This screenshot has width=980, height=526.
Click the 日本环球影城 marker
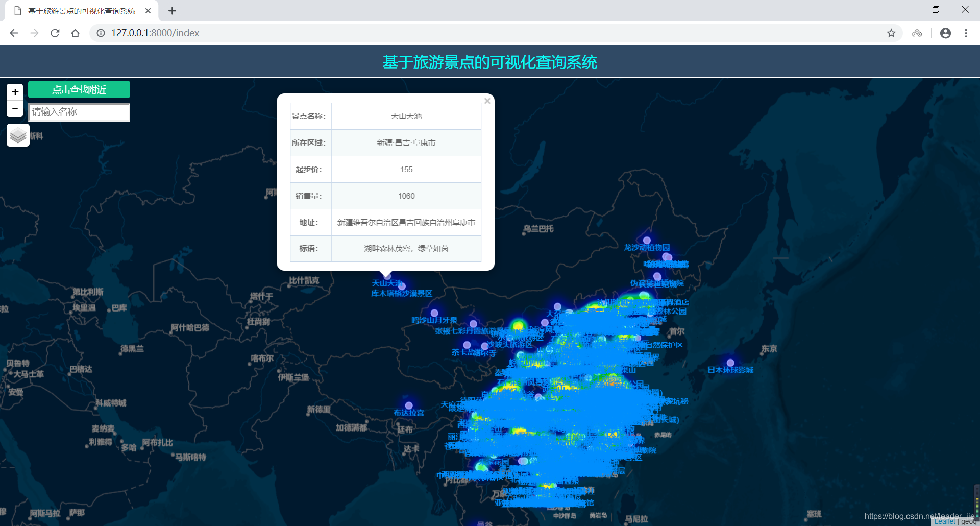[730, 363]
